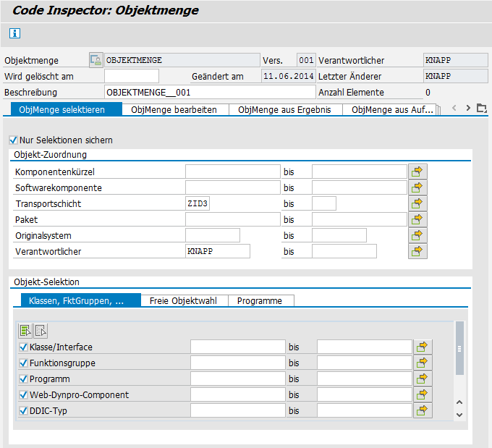Switch to the ObjMenge bearbeiten tab

175,109
